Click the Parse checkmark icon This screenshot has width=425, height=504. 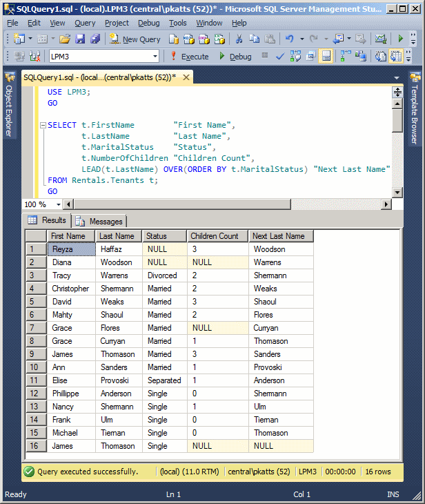pyautogui.click(x=280, y=57)
